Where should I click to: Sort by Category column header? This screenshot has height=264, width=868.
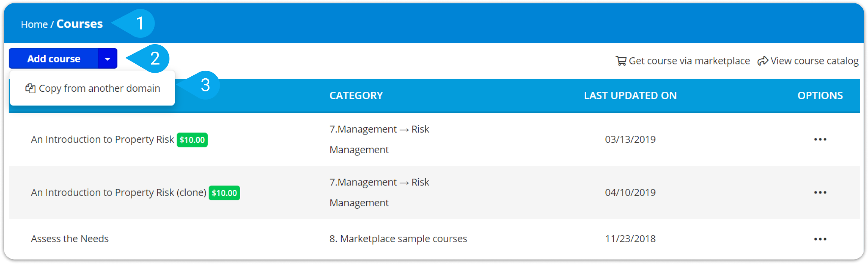tap(356, 95)
